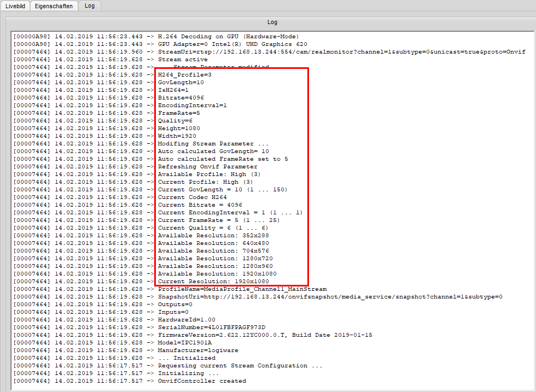Viewport: 536px width, 392px height.
Task: Click the Log panel title header
Action: pyautogui.click(x=272, y=22)
